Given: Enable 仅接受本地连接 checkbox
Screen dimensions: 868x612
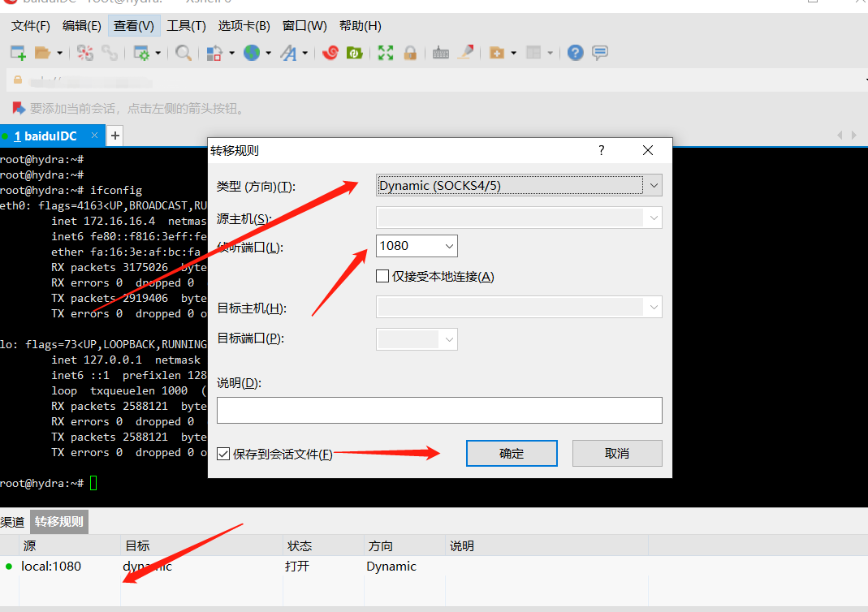Looking at the screenshot, I should pyautogui.click(x=382, y=276).
